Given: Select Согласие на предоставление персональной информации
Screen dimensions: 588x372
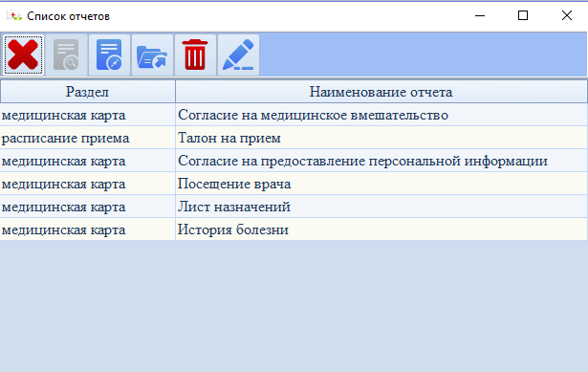Looking at the screenshot, I should coord(381,161).
